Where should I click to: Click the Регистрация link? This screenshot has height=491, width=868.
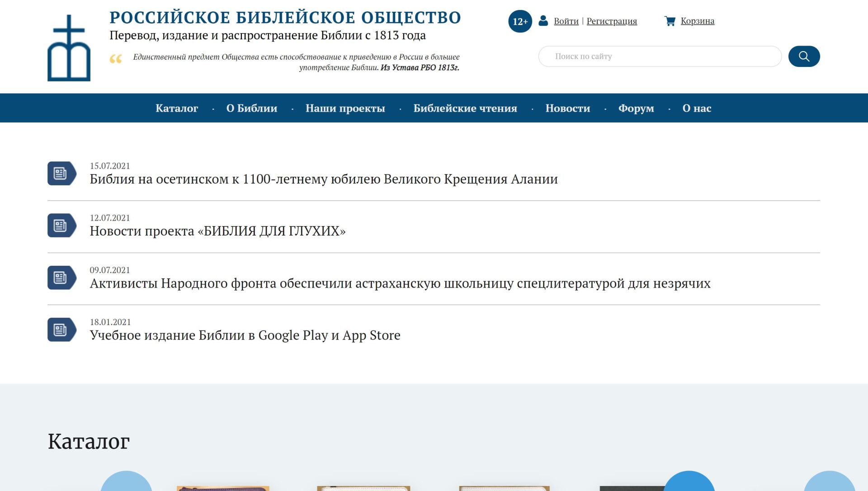612,21
